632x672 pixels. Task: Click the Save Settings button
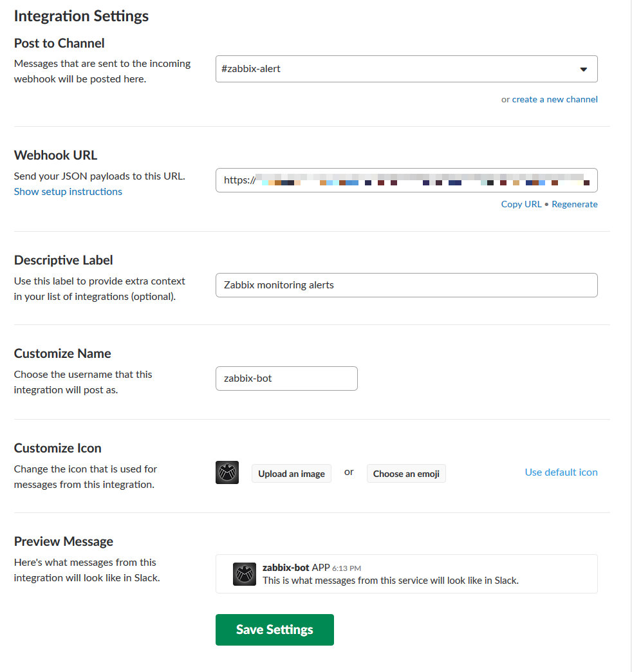pos(275,630)
